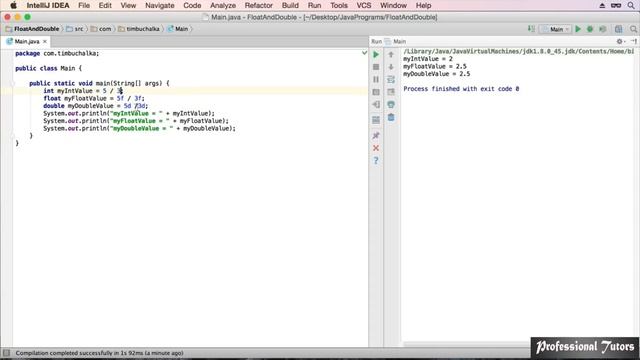Open the Main run configuration dropdown
The height and width of the screenshot is (360, 640).
556,29
